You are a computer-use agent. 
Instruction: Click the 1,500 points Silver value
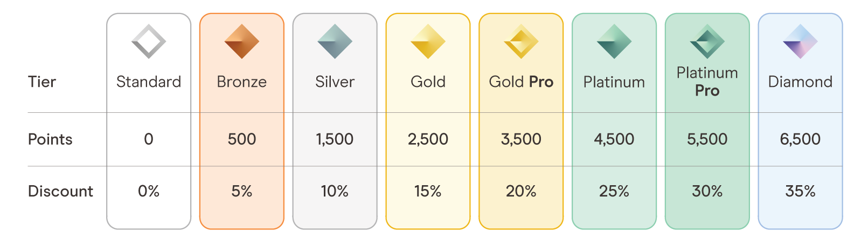tap(335, 139)
